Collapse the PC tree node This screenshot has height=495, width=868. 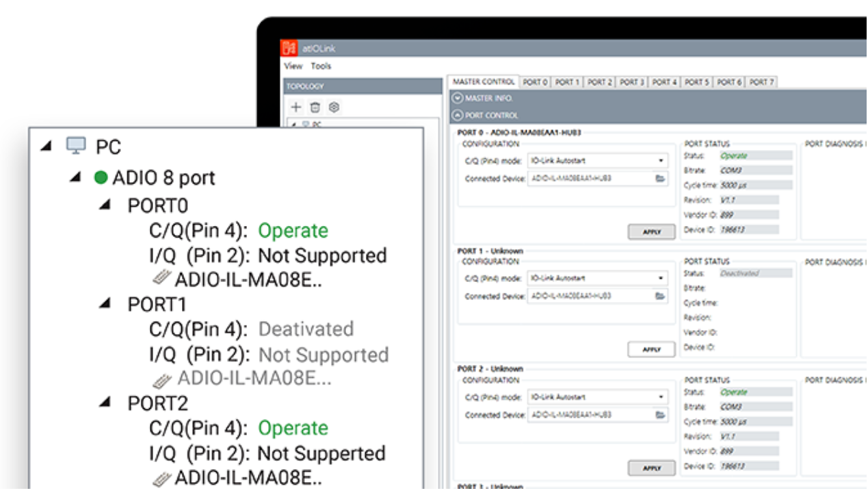[46, 146]
